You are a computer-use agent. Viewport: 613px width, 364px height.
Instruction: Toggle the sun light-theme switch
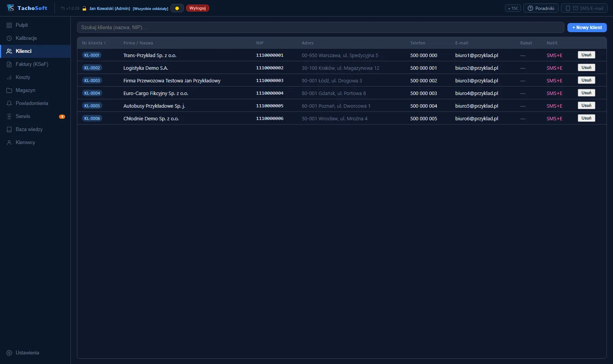point(177,8)
